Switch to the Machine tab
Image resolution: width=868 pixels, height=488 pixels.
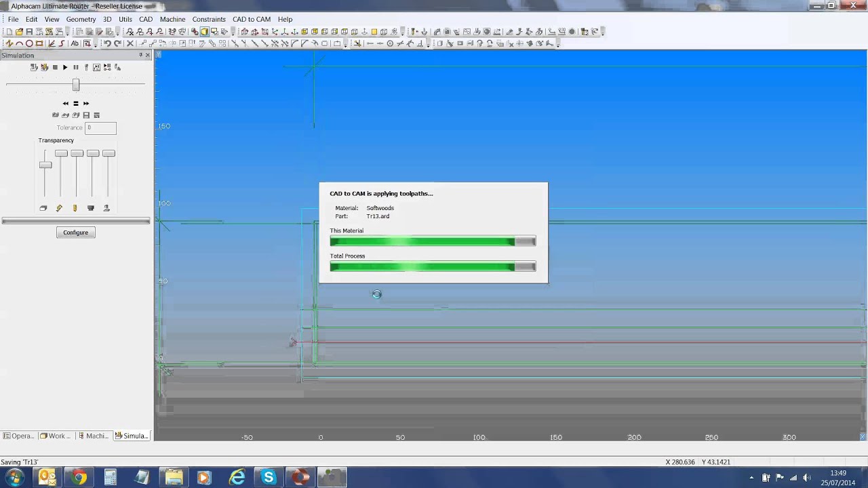tap(94, 436)
